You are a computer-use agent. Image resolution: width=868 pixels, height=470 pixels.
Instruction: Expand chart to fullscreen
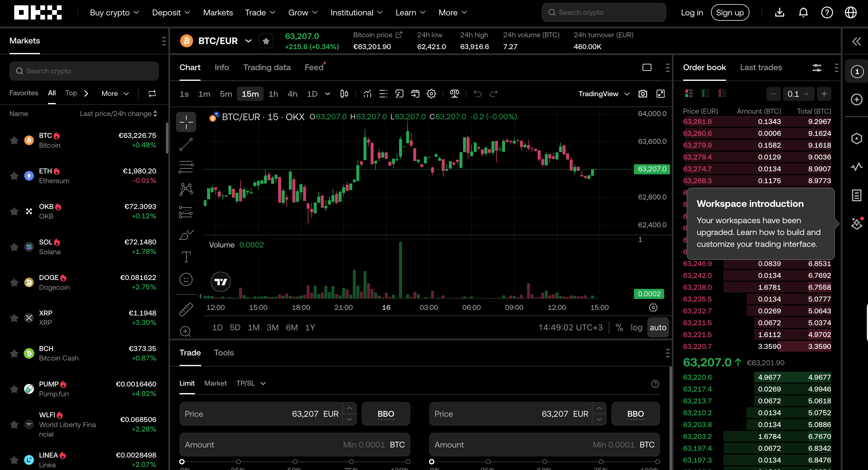(x=661, y=94)
